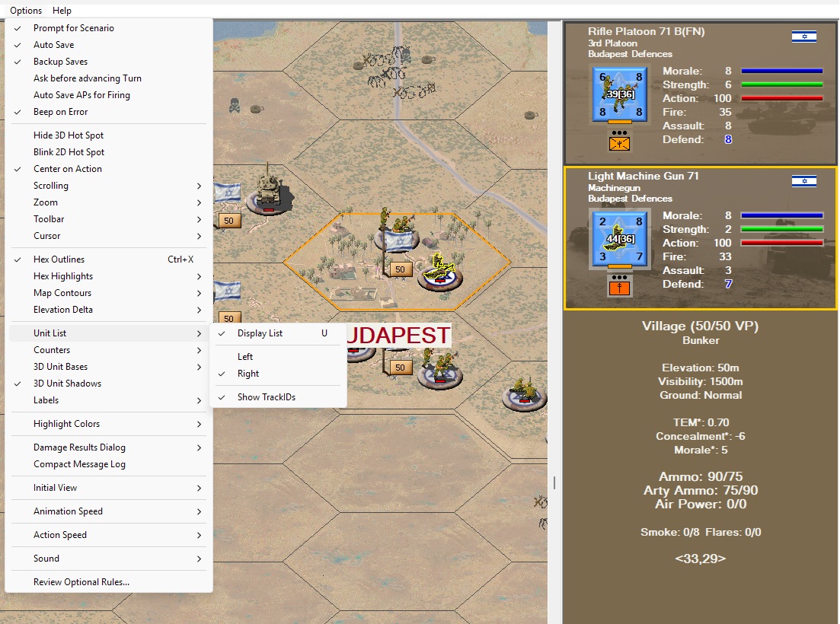This screenshot has height=624, width=840.
Task: Open the Cursor submenu
Action: [x=109, y=235]
